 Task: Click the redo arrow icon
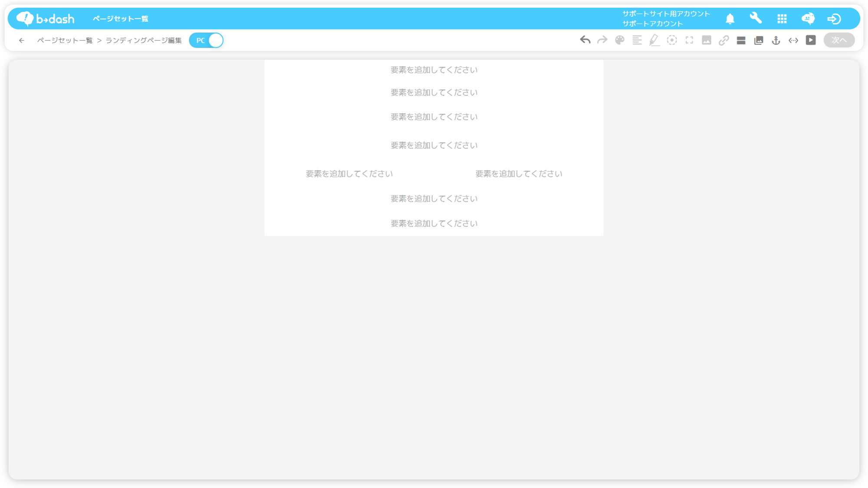[x=602, y=40]
